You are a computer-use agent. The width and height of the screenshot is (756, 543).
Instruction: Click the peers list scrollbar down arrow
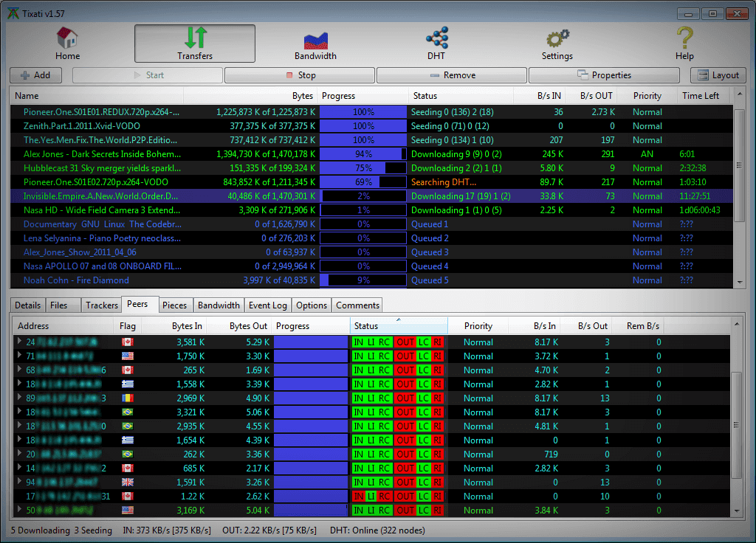click(x=737, y=511)
